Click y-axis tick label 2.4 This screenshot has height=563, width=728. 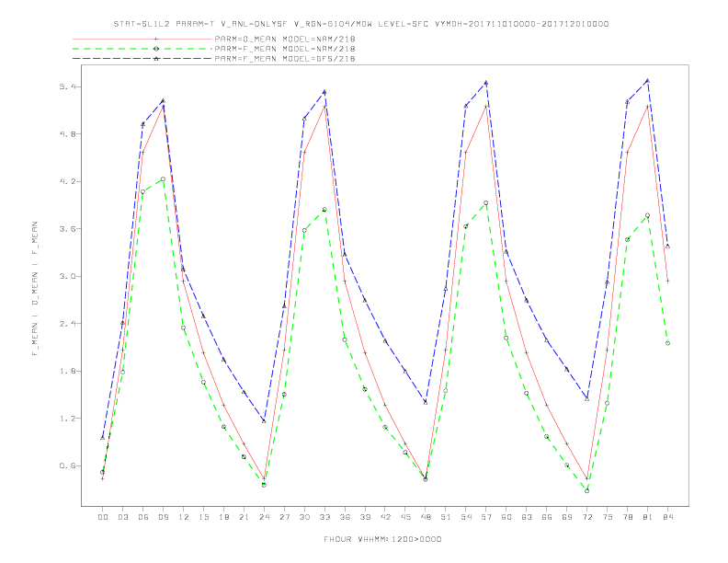66,324
